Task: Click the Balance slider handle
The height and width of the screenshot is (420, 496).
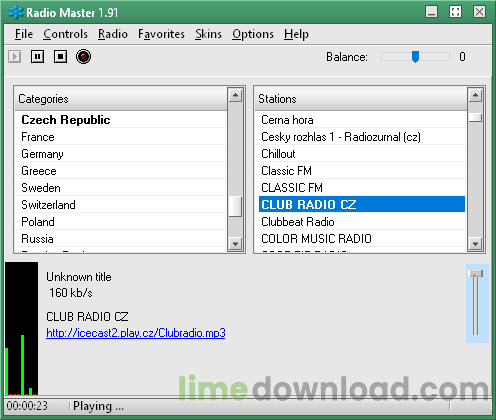Action: point(415,57)
